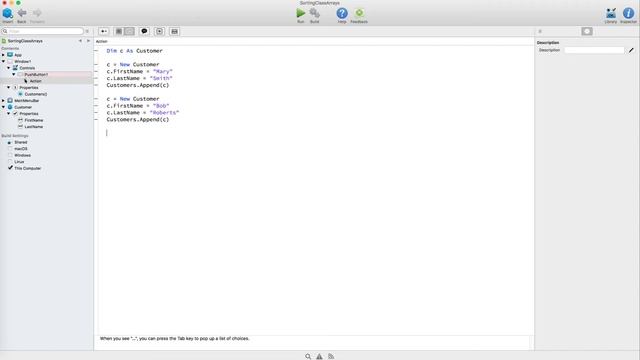The image size is (640, 360).
Task: Switch to first editor view mode button
Action: point(119,31)
